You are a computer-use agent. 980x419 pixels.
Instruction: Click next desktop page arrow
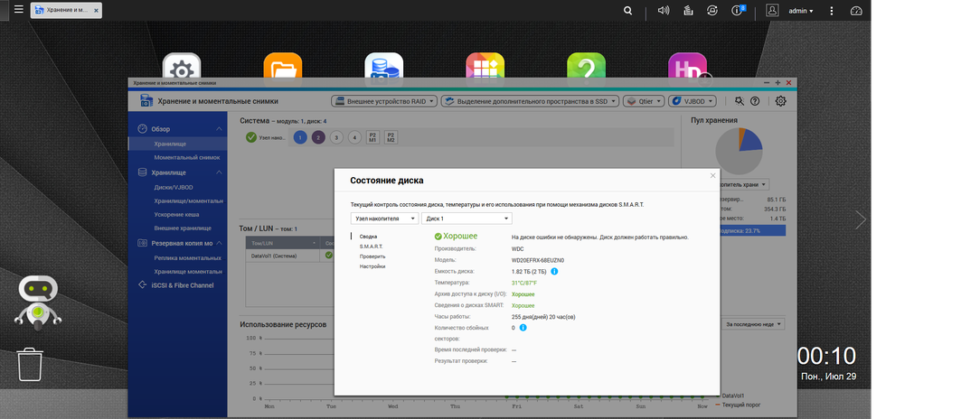coord(861,219)
